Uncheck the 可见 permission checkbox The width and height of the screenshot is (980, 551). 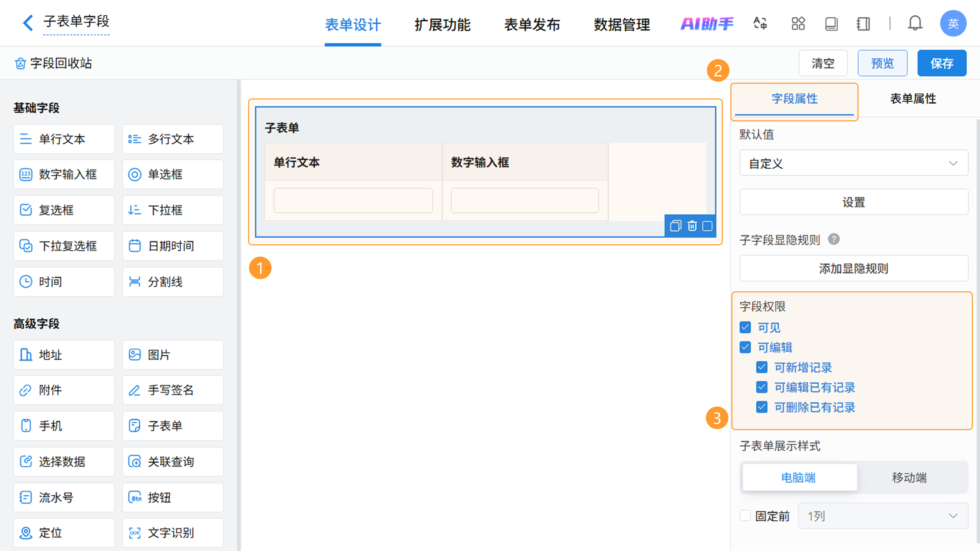(x=745, y=327)
